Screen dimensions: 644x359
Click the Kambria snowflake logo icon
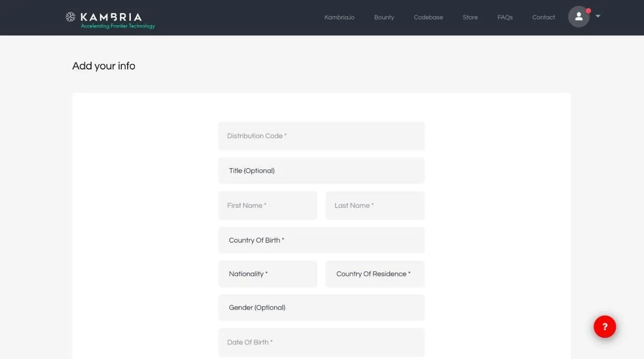click(x=70, y=17)
